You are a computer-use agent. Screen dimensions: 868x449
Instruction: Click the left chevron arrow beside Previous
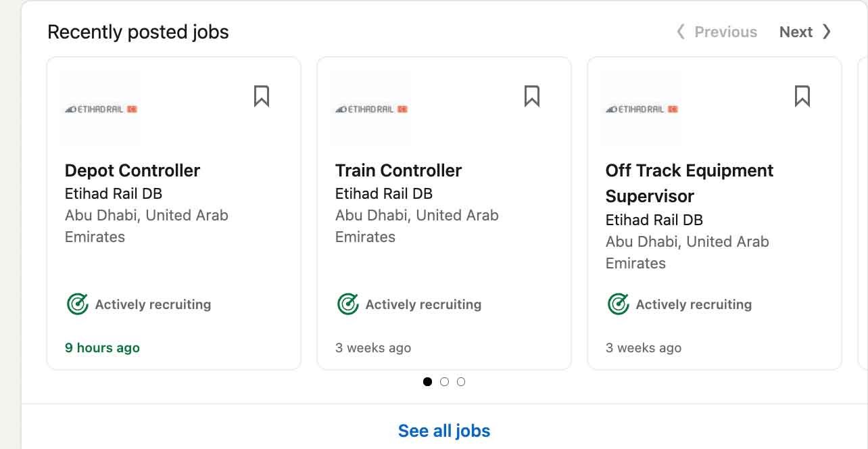tap(681, 32)
